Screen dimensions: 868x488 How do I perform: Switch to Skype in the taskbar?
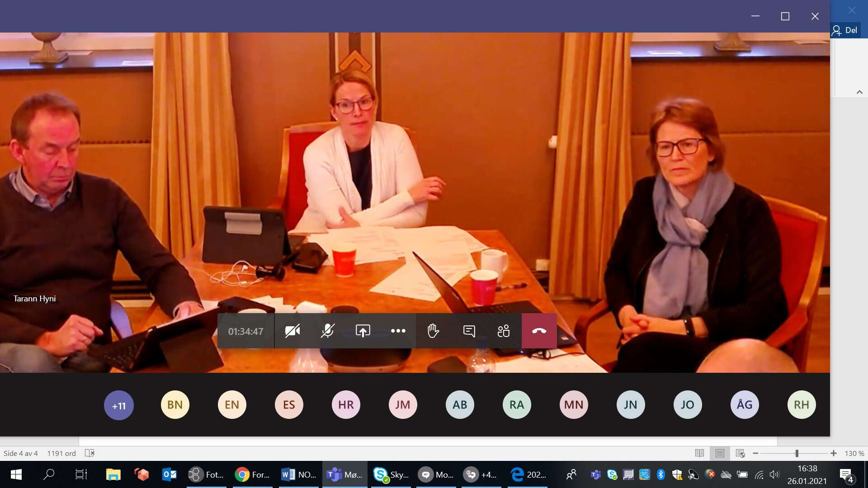391,474
